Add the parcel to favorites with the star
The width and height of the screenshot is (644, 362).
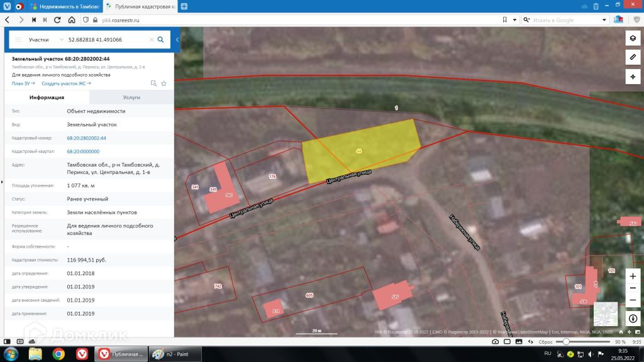click(164, 83)
